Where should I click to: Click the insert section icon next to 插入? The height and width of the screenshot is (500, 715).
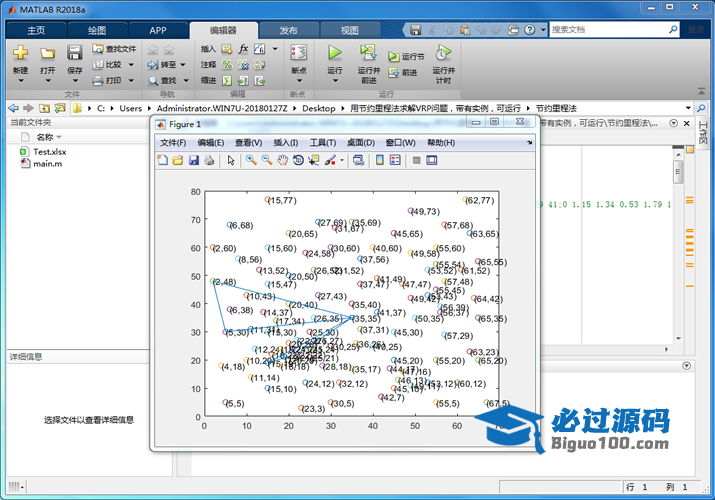[227, 49]
